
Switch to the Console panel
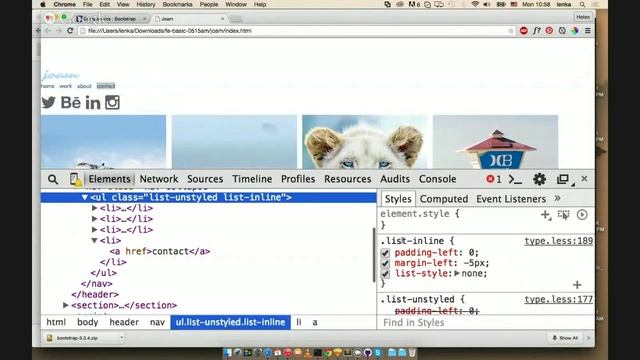tap(438, 179)
